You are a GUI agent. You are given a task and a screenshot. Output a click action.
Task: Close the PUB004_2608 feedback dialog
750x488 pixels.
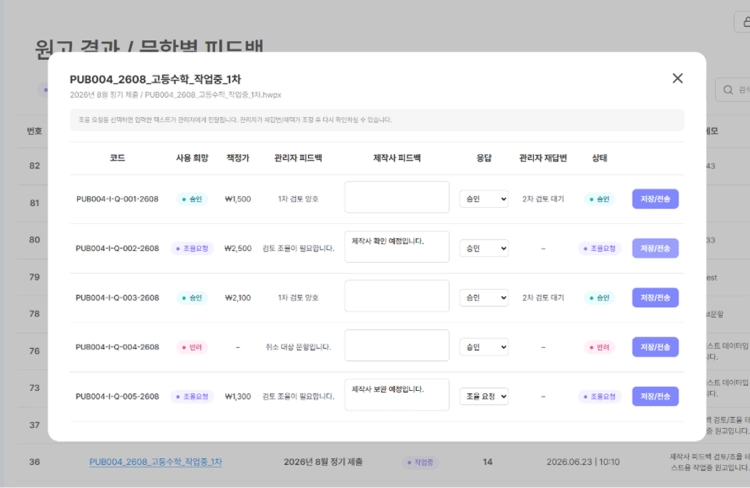[677, 78]
